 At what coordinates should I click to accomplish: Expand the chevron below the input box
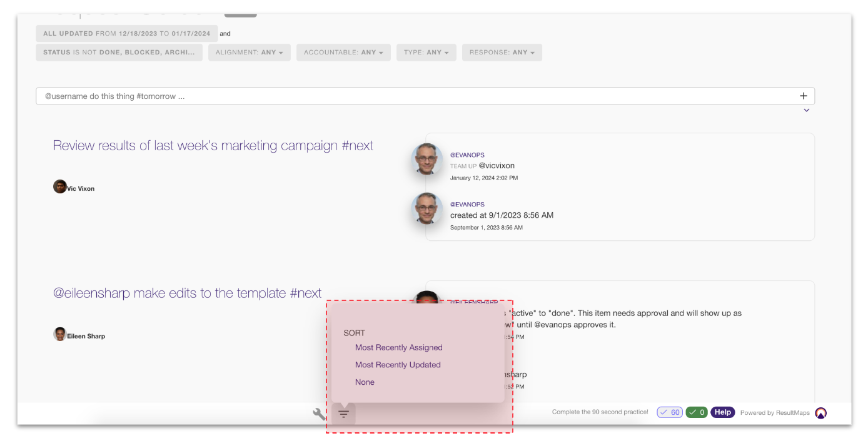click(806, 110)
